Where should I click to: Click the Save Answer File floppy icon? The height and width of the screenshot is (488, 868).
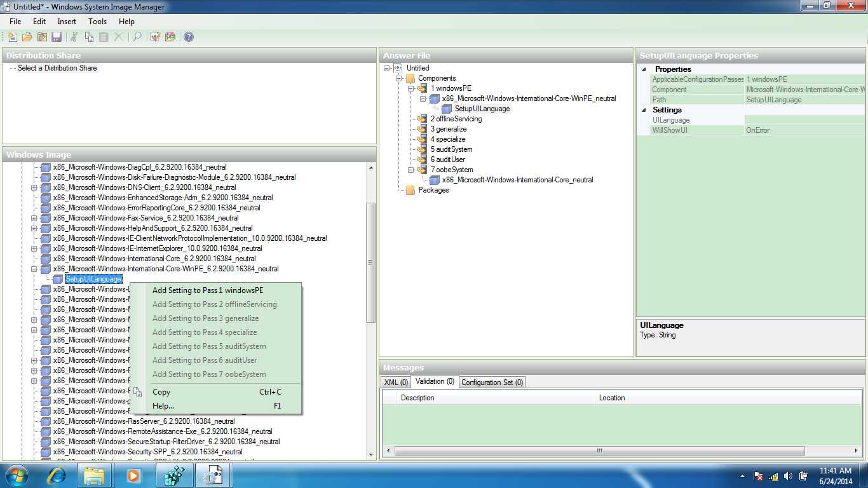[57, 37]
